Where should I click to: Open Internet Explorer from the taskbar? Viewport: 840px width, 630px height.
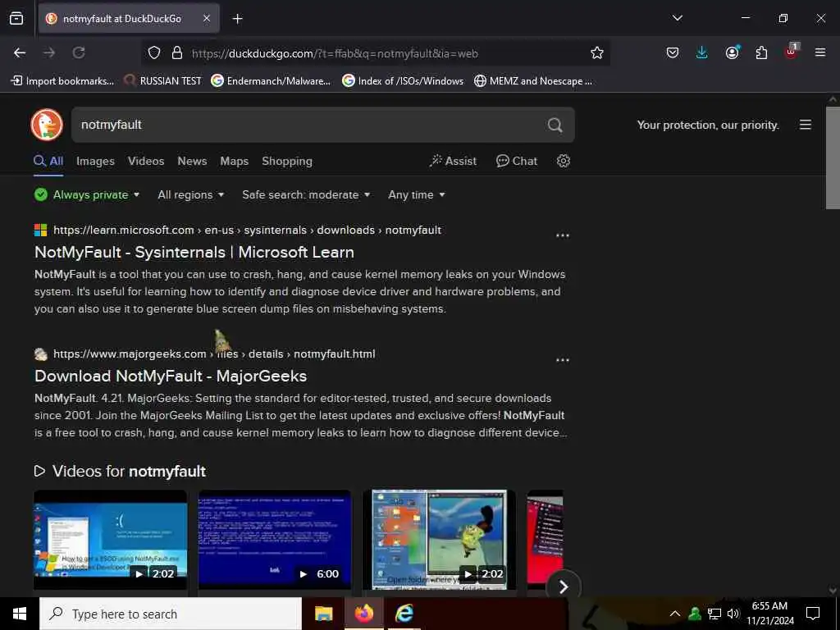404,614
